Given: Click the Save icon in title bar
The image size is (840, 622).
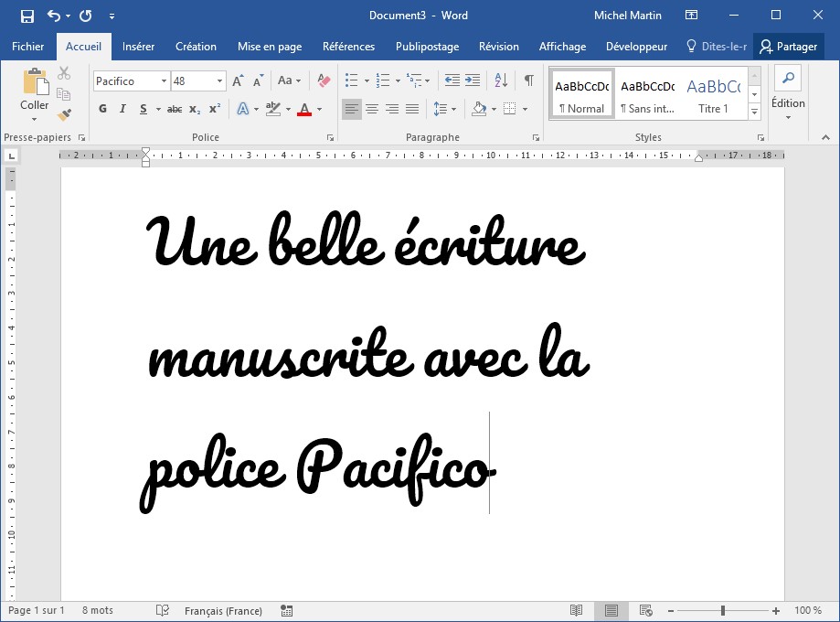Looking at the screenshot, I should [x=27, y=16].
